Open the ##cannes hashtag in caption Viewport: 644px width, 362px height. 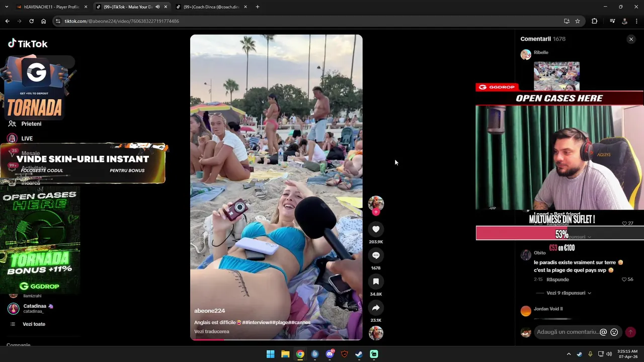(x=299, y=322)
